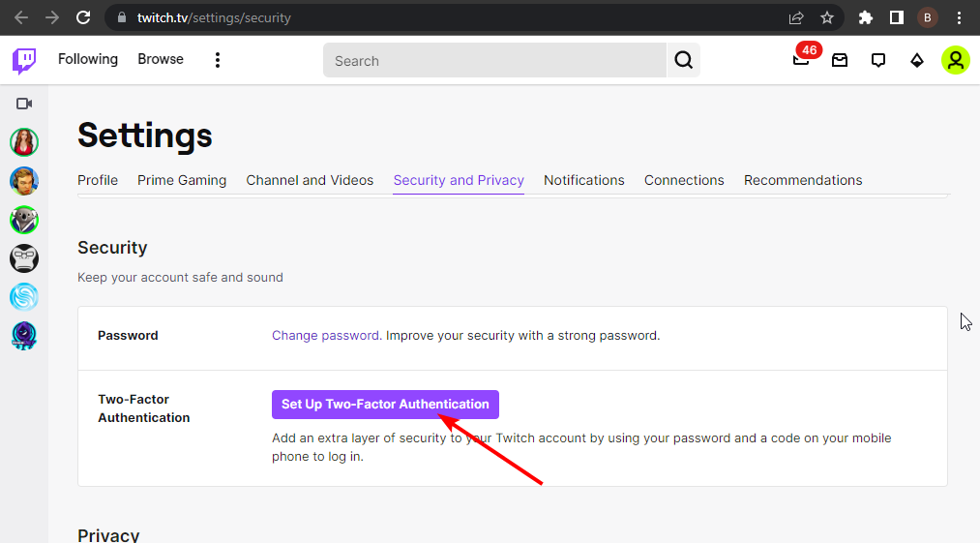Toggle the Chrome side panel icon
Image resolution: width=980 pixels, height=543 pixels.
tap(896, 17)
